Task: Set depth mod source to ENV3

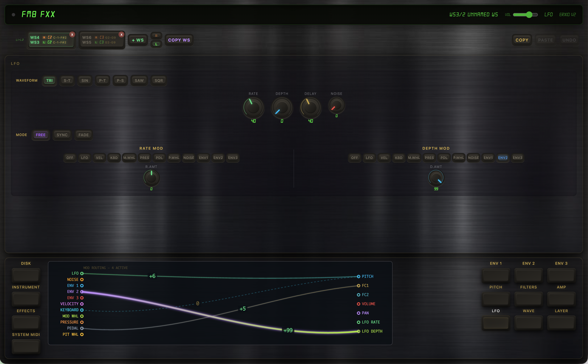Action: pyautogui.click(x=517, y=158)
